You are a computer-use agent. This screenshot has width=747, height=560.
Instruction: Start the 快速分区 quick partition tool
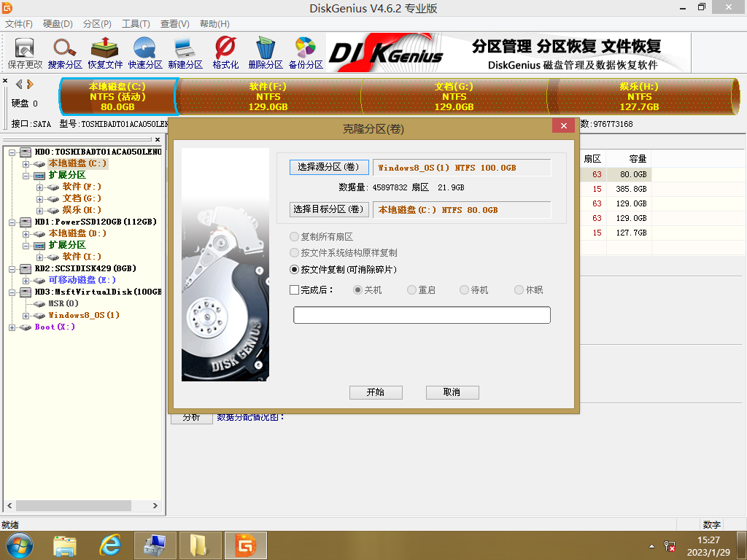145,52
